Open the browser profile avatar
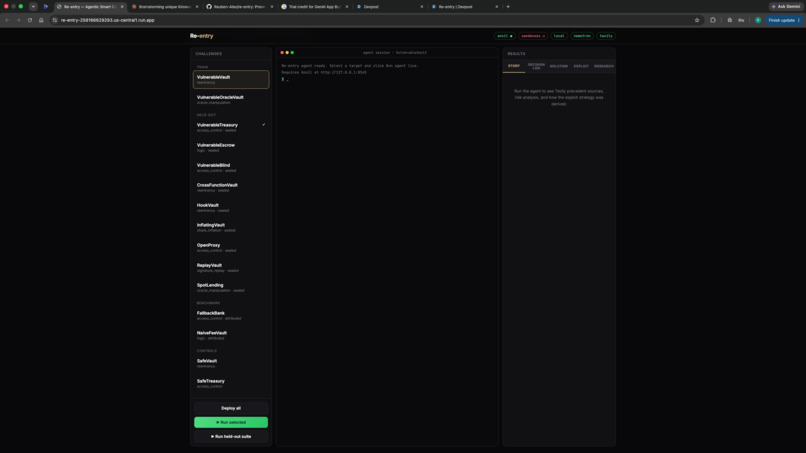This screenshot has width=806, height=453. [x=758, y=20]
